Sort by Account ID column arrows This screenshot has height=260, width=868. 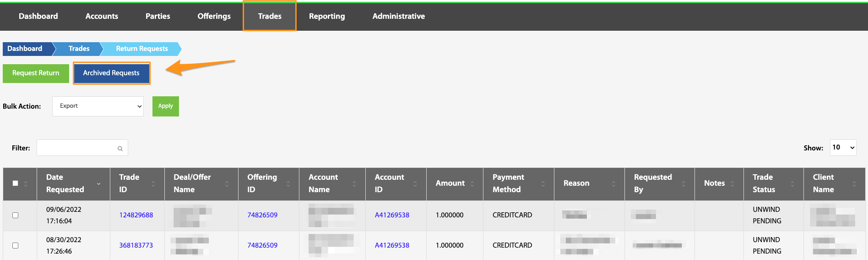pyautogui.click(x=415, y=183)
